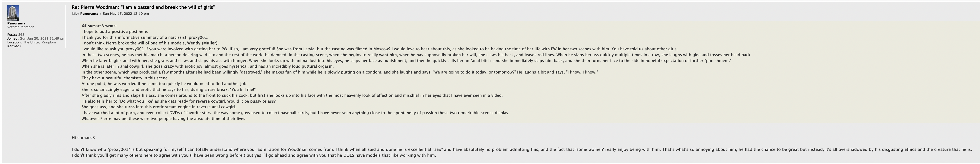980x164 pixels.
Task: Click the Karma value 0
Action: [x=21, y=46]
